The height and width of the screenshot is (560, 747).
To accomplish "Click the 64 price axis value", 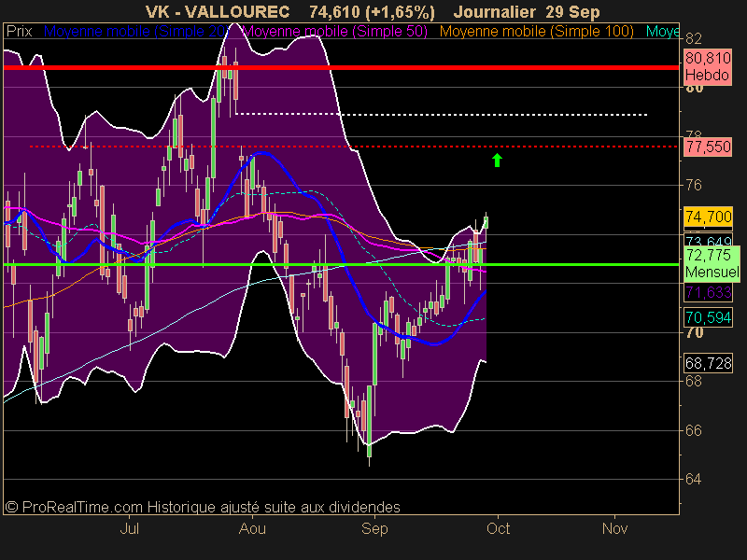I will (694, 479).
